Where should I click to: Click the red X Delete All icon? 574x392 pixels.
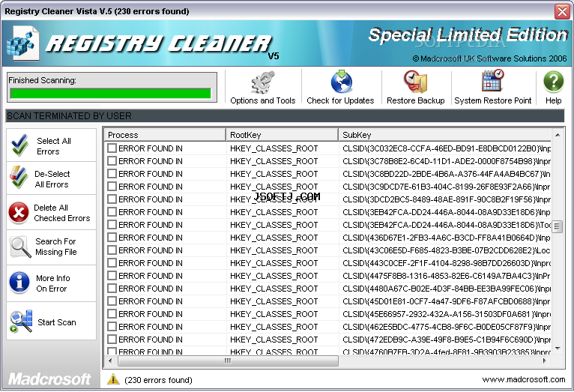19,213
